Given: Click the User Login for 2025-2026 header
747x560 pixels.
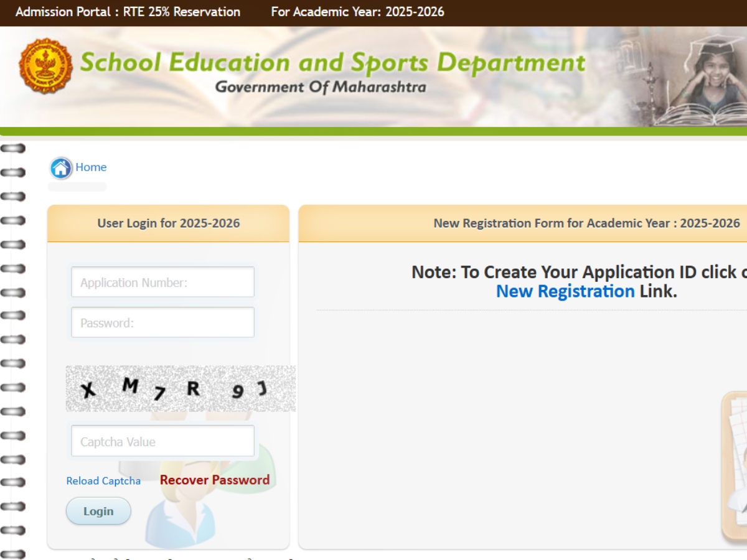Looking at the screenshot, I should [x=168, y=223].
